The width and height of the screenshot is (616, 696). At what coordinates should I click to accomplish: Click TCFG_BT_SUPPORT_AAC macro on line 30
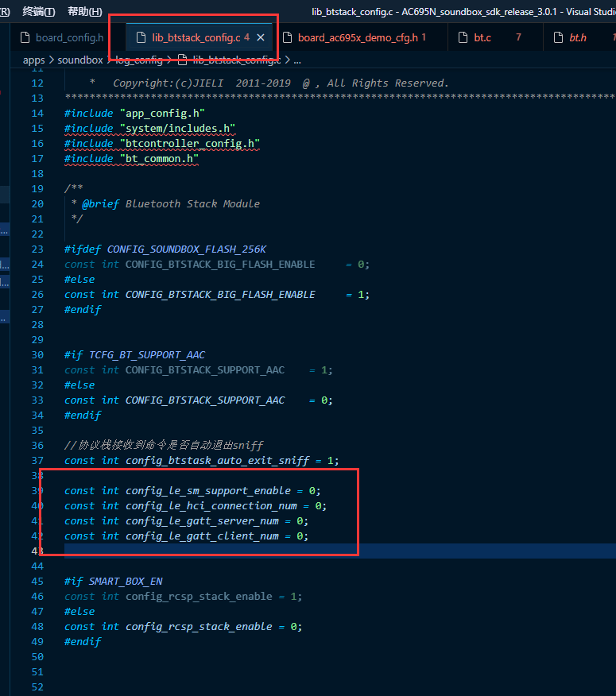point(147,354)
